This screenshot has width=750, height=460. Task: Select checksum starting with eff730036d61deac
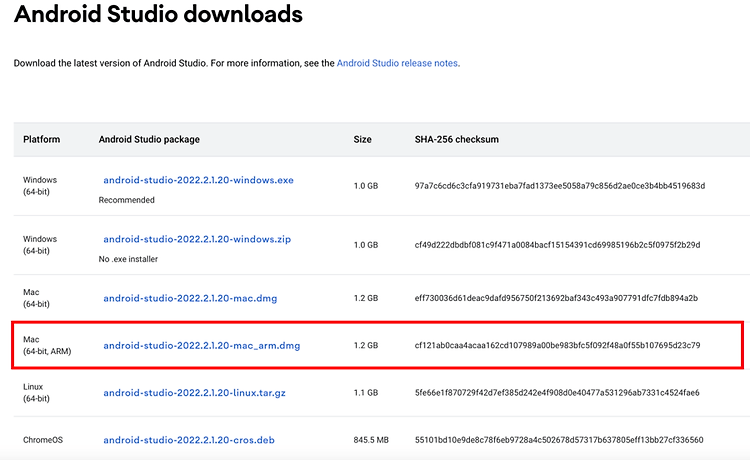(556, 298)
